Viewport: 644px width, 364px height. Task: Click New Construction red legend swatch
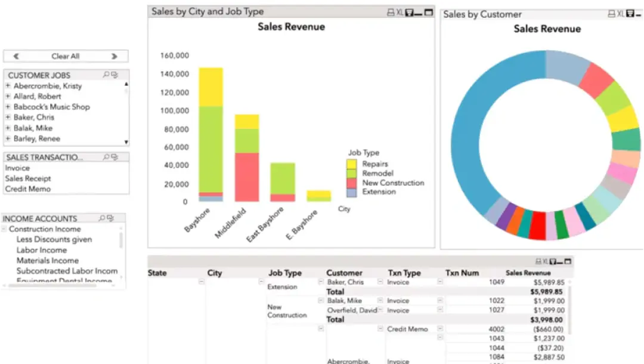[352, 183]
